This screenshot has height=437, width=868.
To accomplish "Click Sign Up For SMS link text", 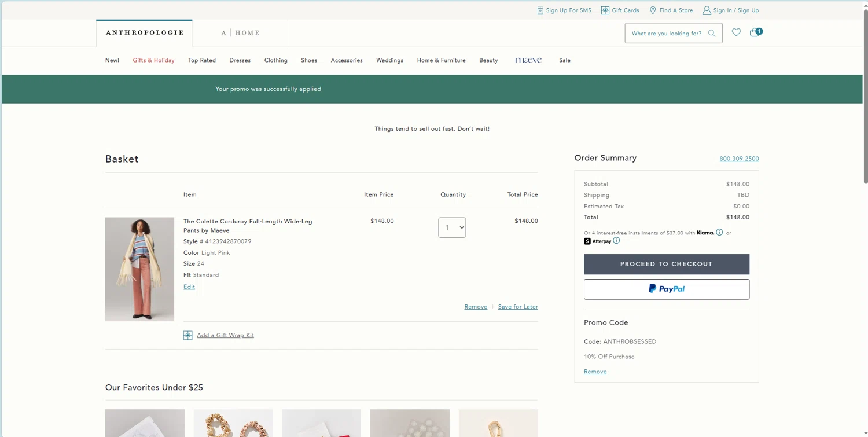I will (568, 10).
